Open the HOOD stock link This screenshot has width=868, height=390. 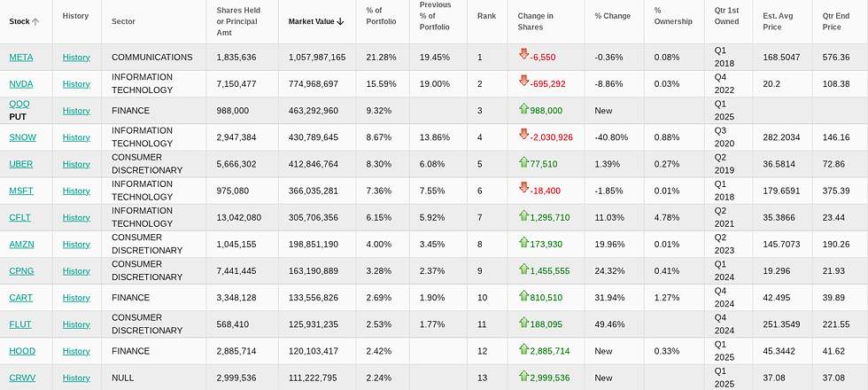pos(22,351)
